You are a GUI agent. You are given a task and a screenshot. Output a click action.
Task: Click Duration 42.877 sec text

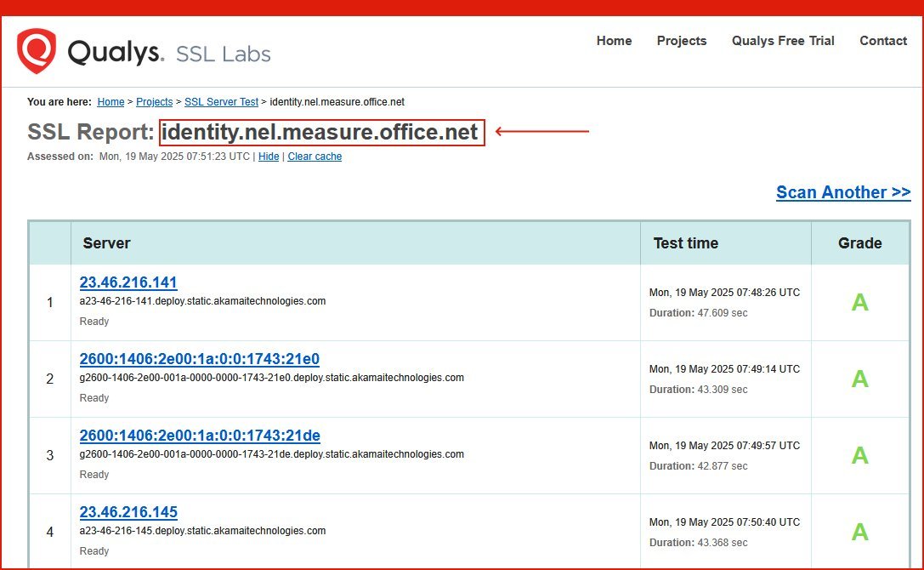click(698, 467)
